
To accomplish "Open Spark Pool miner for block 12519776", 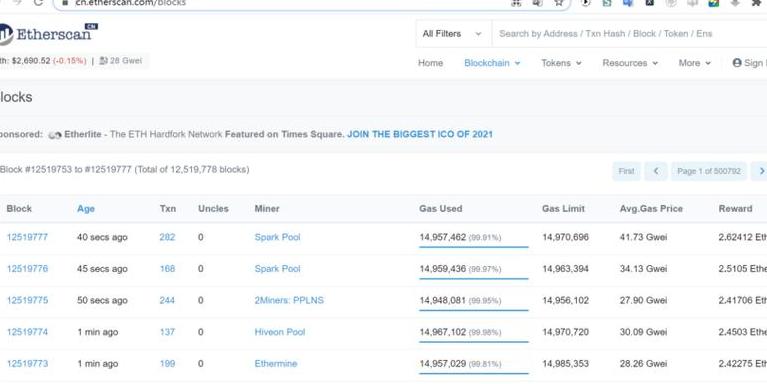I will click(x=277, y=269).
